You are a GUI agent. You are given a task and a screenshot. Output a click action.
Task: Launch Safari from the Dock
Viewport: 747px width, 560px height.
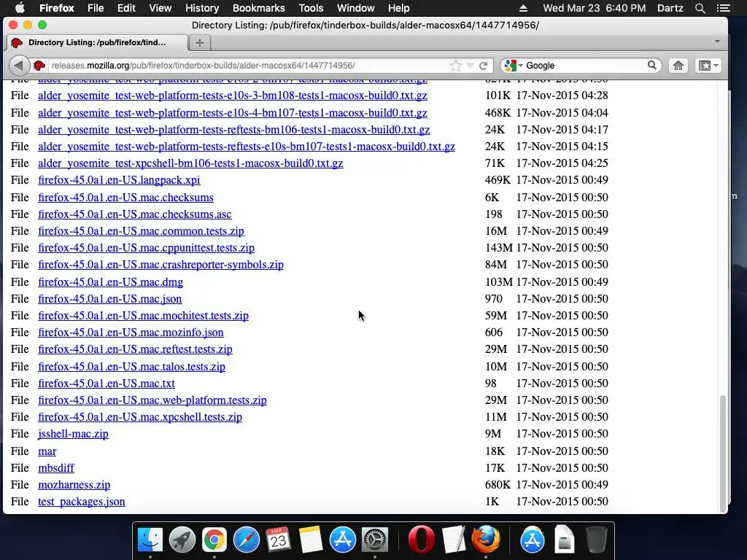(x=247, y=540)
